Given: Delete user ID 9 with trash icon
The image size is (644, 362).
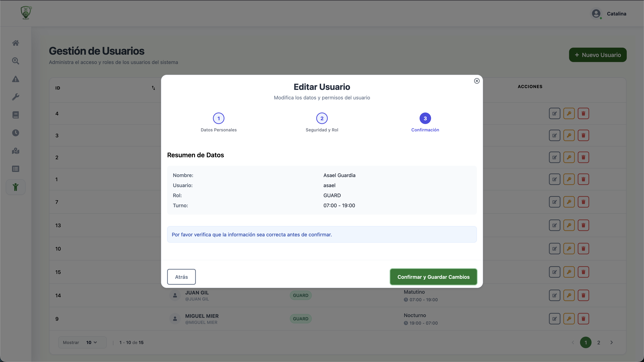Looking at the screenshot, I should (x=583, y=319).
